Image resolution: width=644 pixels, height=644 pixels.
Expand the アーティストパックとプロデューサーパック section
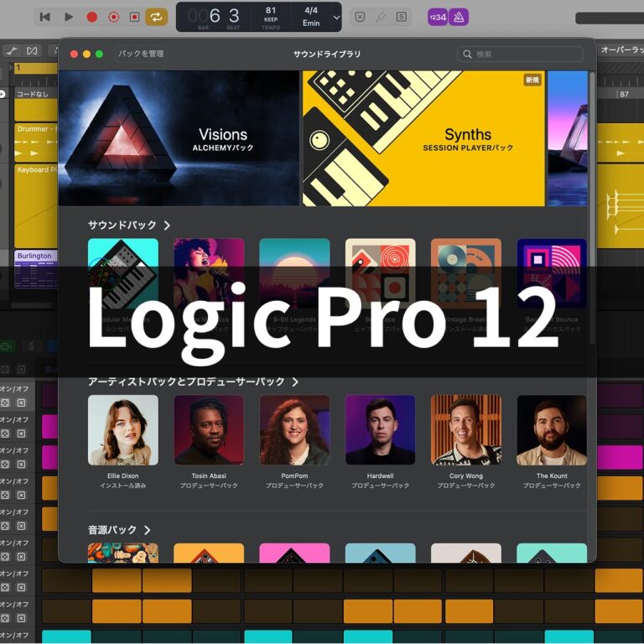click(x=294, y=382)
